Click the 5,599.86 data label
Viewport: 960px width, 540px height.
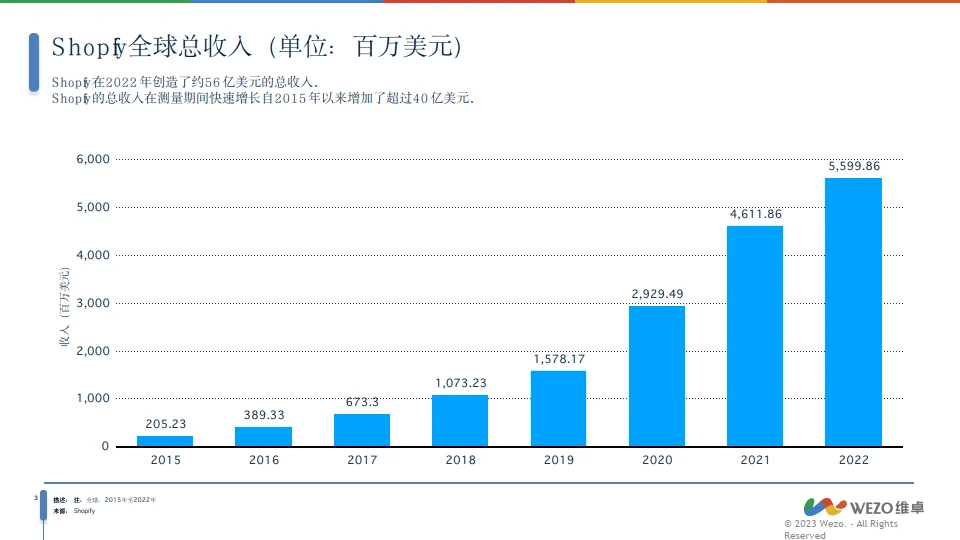(x=854, y=166)
